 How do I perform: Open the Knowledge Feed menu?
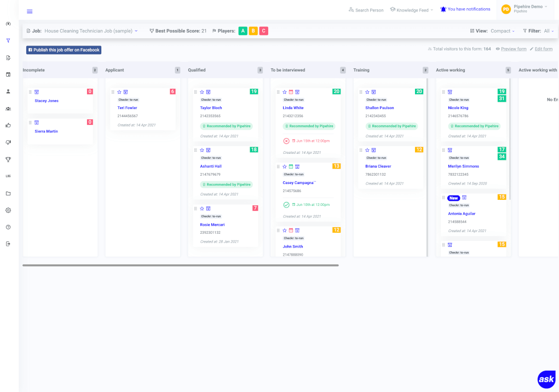(411, 10)
